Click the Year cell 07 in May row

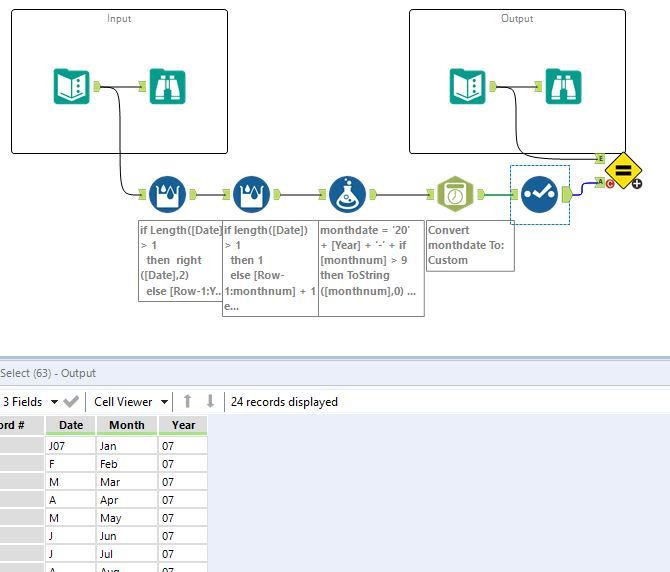tap(183, 518)
